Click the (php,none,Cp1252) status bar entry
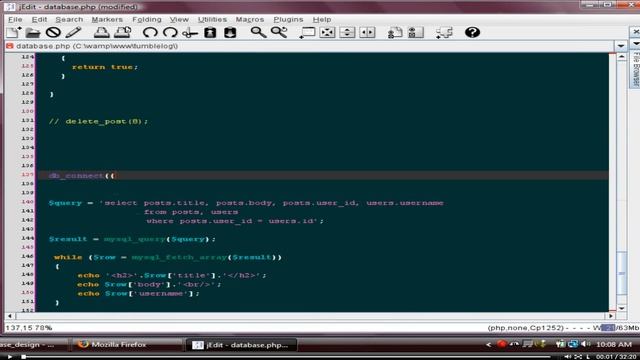Image resolution: width=640 pixels, height=360 pixels. pyautogui.click(x=526, y=328)
